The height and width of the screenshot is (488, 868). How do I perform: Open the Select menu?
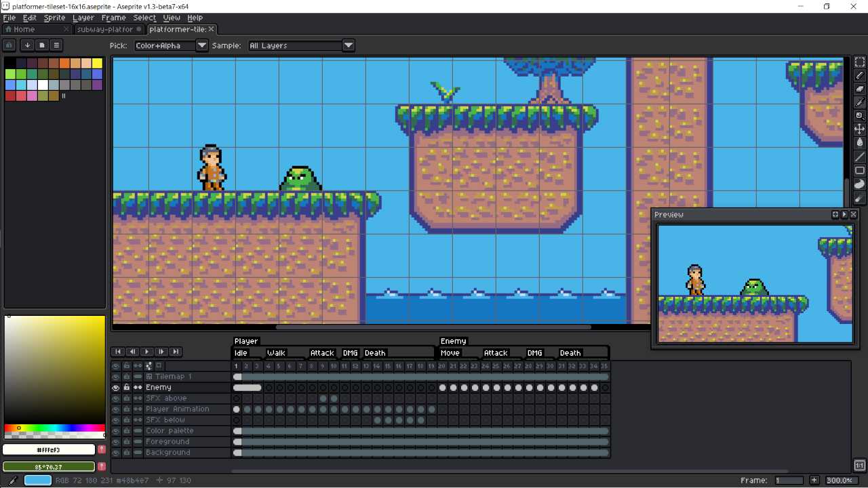[144, 18]
